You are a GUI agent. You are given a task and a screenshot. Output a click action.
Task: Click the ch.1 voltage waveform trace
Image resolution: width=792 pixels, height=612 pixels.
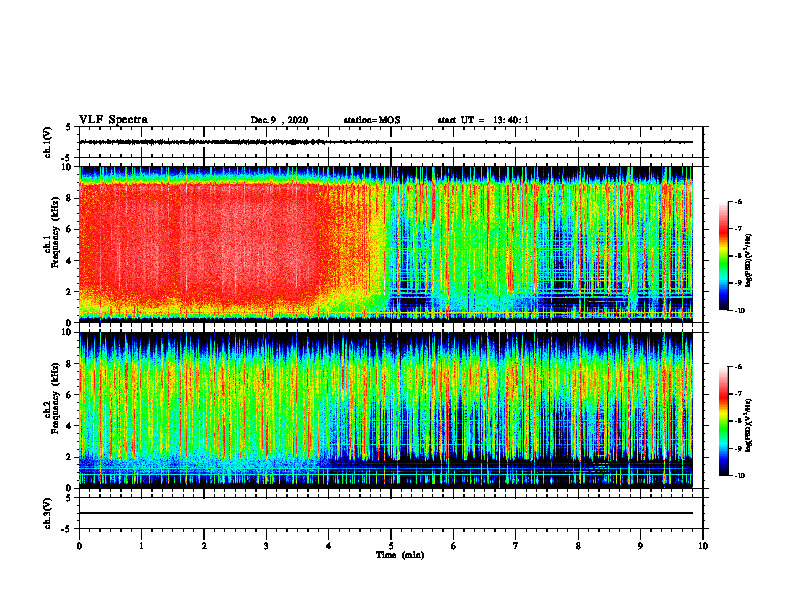[386, 142]
